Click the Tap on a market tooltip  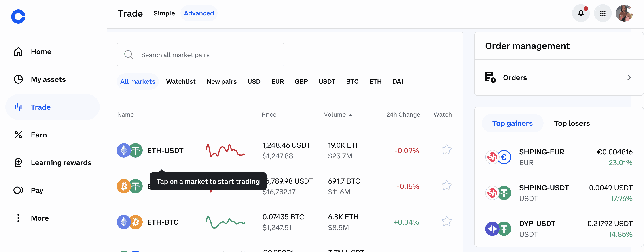[208, 182]
